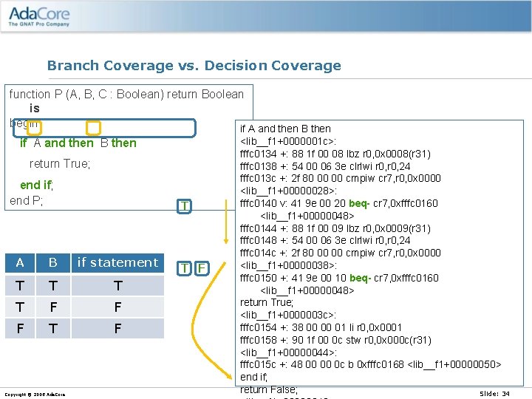
Task: Select the fffc0154 li r0,0x0001 line
Action: click(321, 327)
